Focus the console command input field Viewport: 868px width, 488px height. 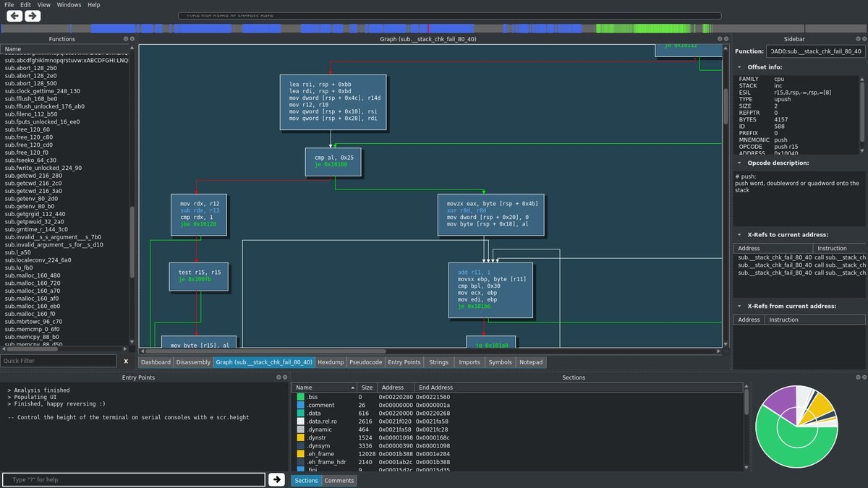134,479
